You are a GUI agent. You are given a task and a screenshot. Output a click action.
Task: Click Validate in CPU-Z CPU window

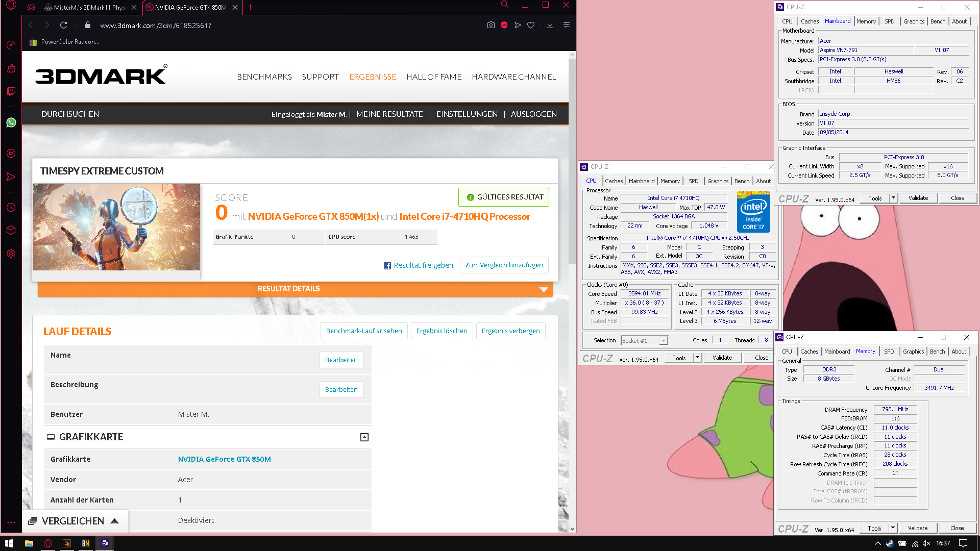(x=722, y=358)
